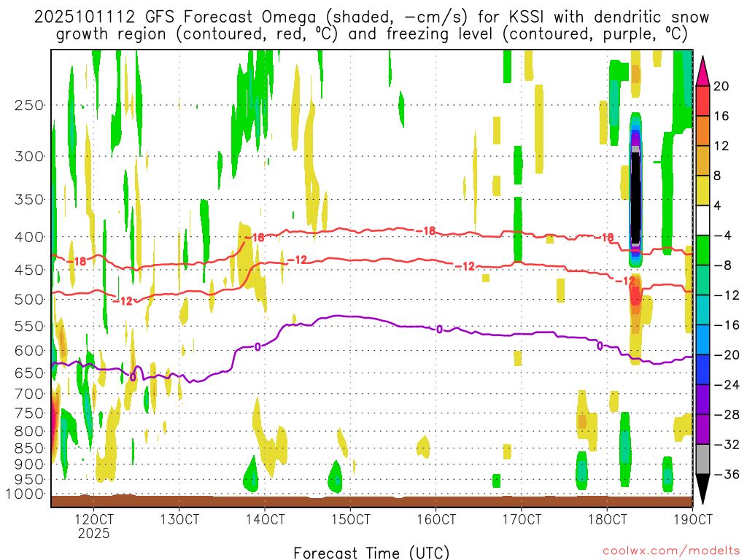Click the Forecast Time (UTC) axis title

(x=371, y=552)
